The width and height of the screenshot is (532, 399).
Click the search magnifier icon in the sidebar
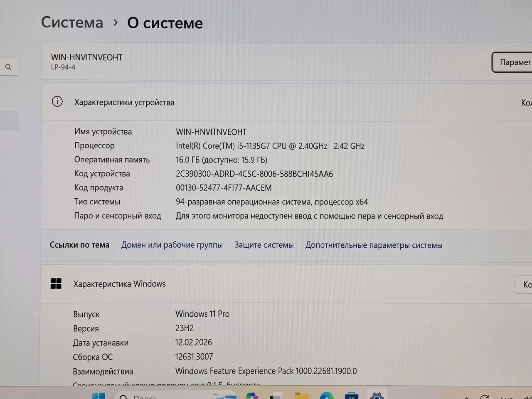8,67
